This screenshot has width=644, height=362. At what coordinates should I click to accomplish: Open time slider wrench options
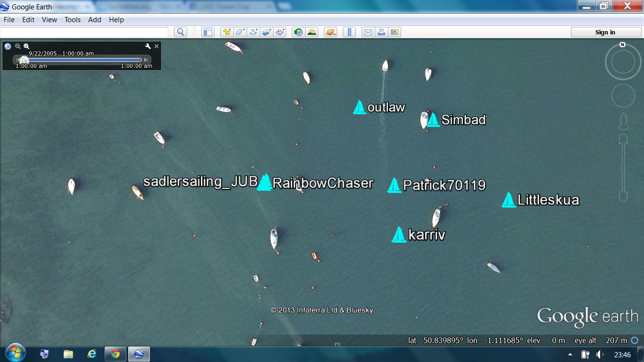[x=148, y=46]
